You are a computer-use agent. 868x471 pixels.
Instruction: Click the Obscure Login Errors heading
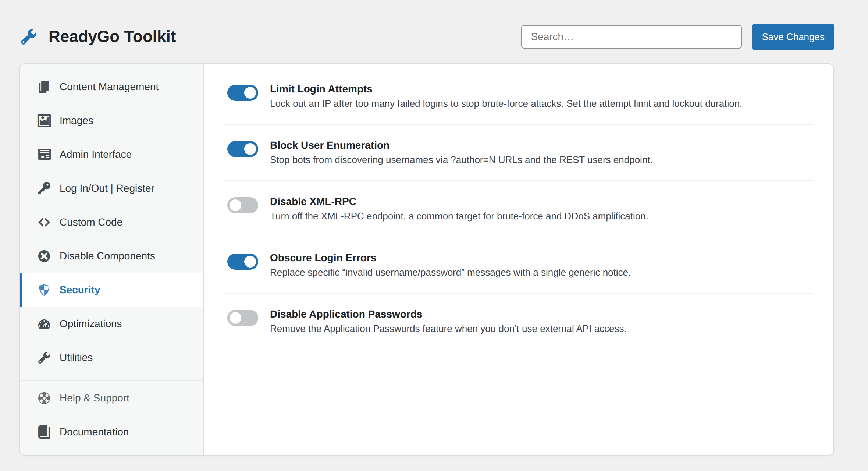point(323,258)
